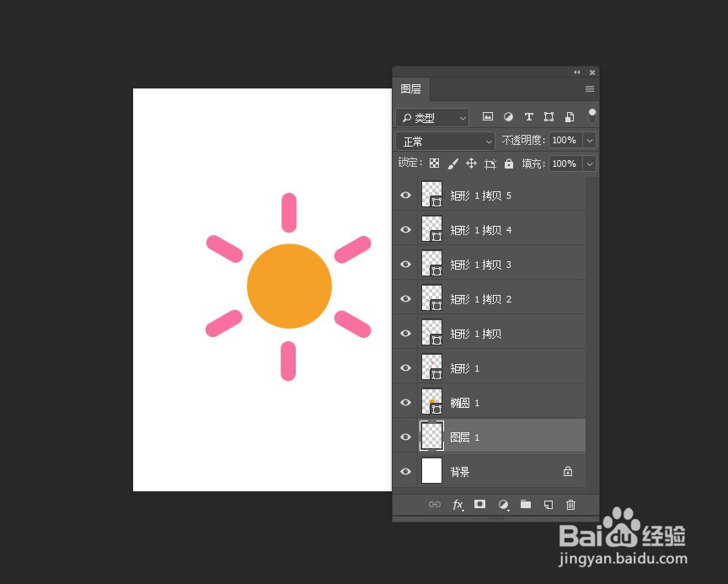Viewport: 728px width, 584px height.
Task: Click bottom pink ray on canvas
Action: pos(288,362)
